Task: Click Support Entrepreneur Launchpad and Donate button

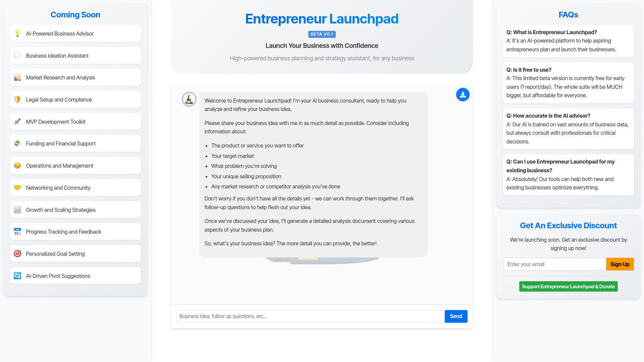Action: (569, 287)
